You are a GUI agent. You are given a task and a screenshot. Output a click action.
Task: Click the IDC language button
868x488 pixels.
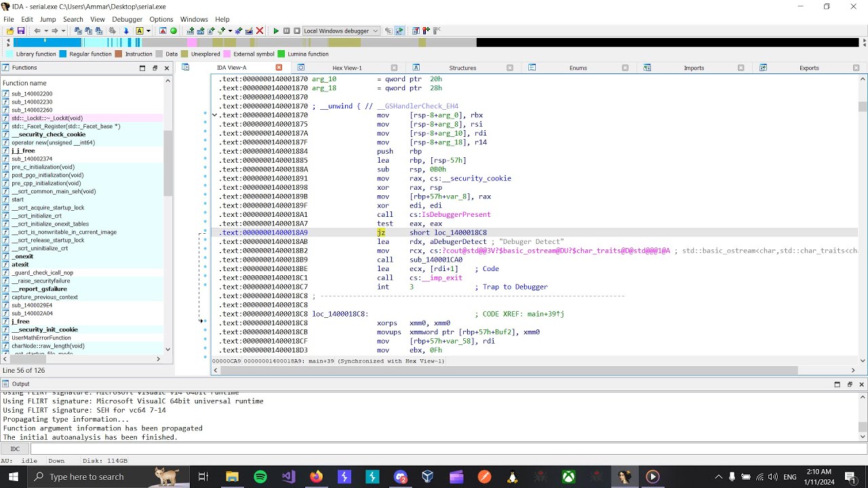(x=15, y=449)
